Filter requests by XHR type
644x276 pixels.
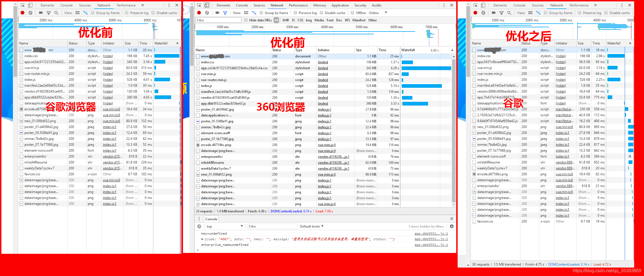286,20
